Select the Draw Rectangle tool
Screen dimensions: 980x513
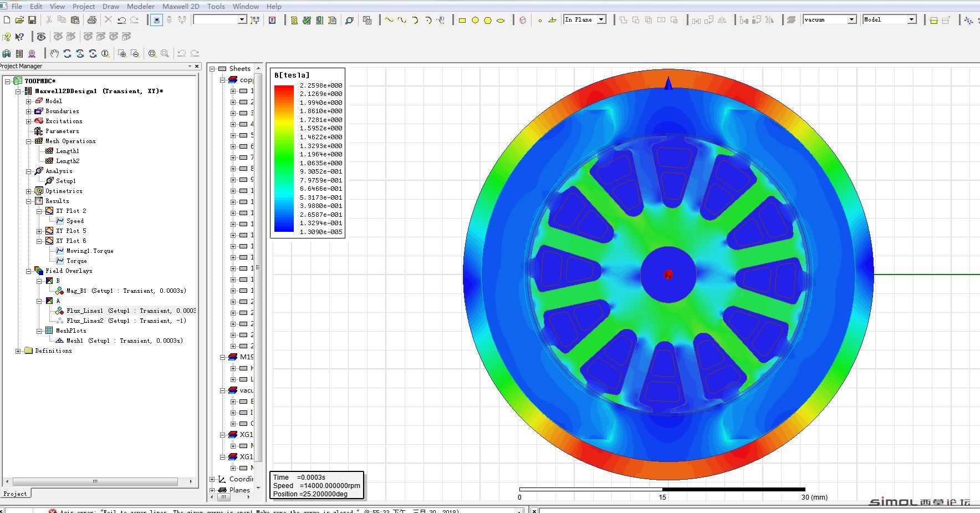tap(462, 20)
